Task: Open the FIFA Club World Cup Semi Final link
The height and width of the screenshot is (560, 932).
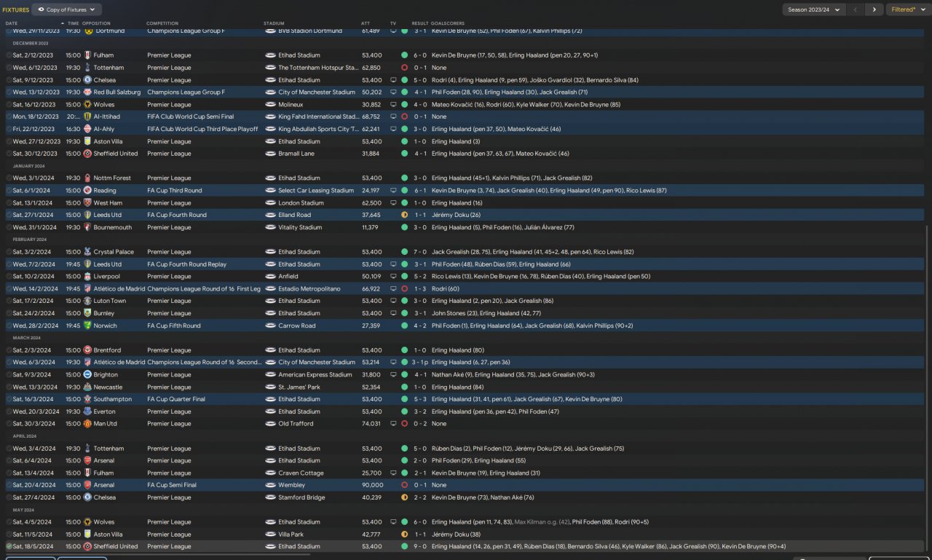Action: (x=191, y=117)
